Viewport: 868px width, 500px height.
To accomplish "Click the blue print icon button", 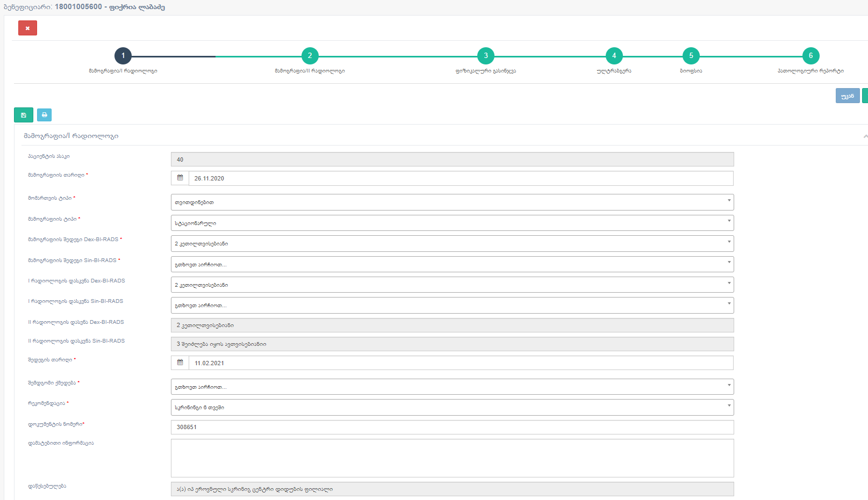I will pos(45,115).
